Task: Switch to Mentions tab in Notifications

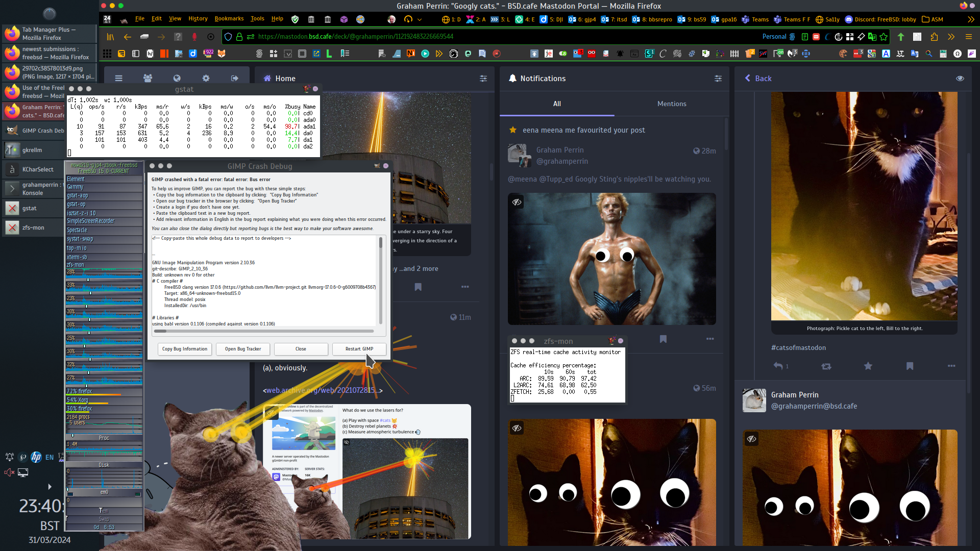Action: click(671, 104)
